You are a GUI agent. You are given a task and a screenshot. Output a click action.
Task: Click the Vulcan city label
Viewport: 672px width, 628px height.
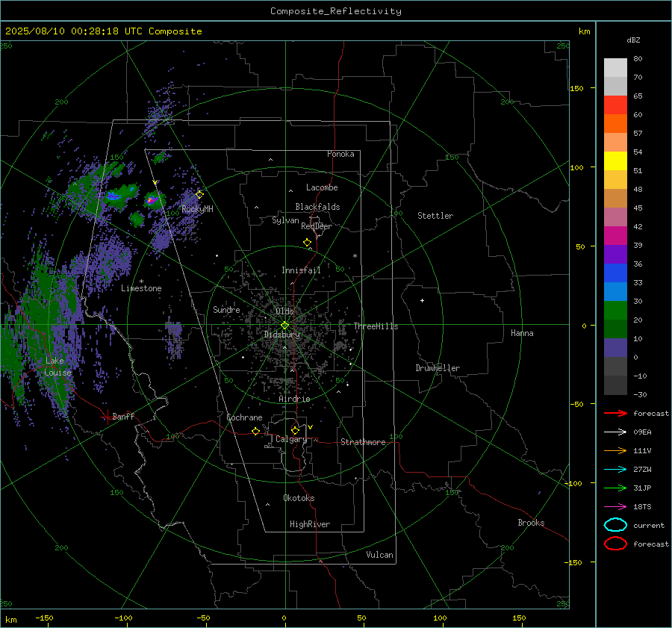[x=379, y=555]
